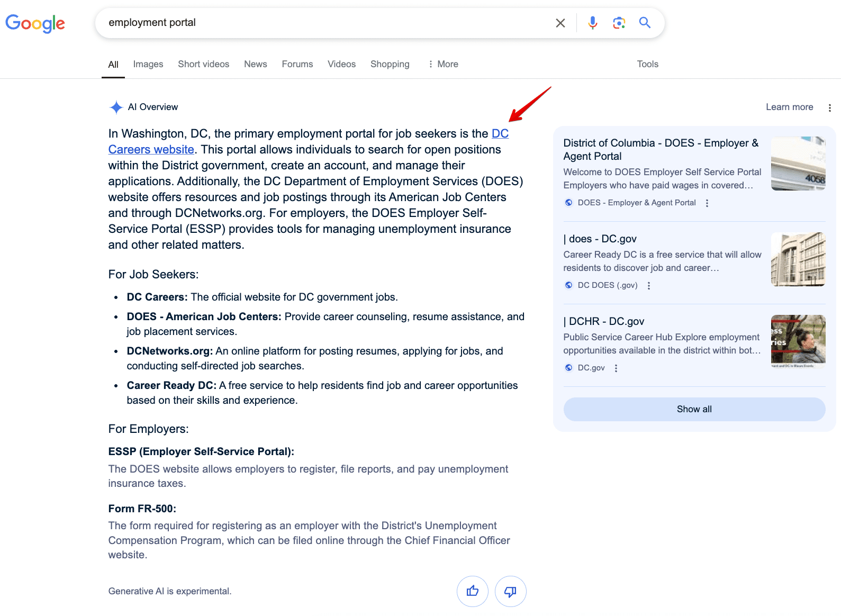The height and width of the screenshot is (616, 841).
Task: Open the '| DCHR - DC.gov' source result
Action: (x=603, y=321)
